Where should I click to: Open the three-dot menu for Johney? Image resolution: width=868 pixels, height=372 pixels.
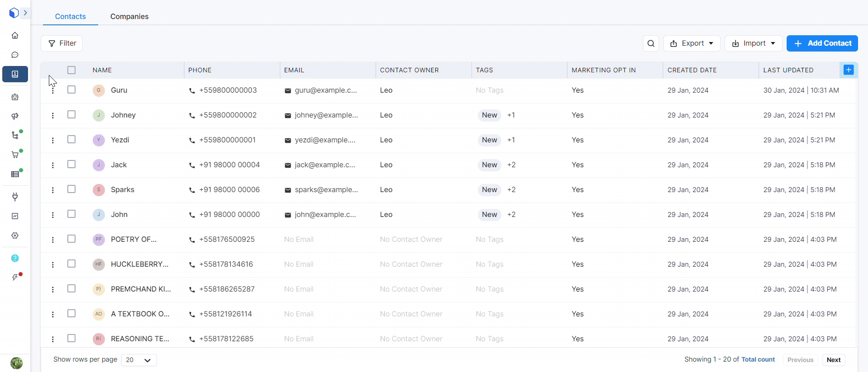53,115
